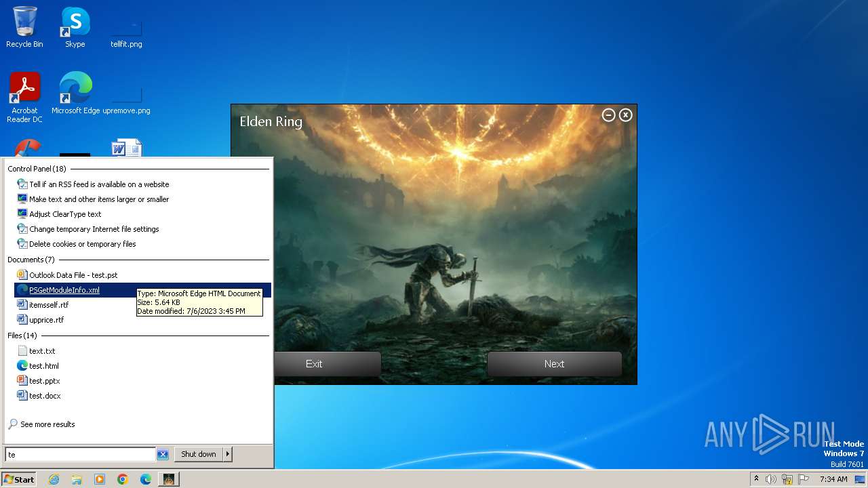Open the Action Center flag icon
Screen dimensions: 868x488
pyautogui.click(x=804, y=479)
